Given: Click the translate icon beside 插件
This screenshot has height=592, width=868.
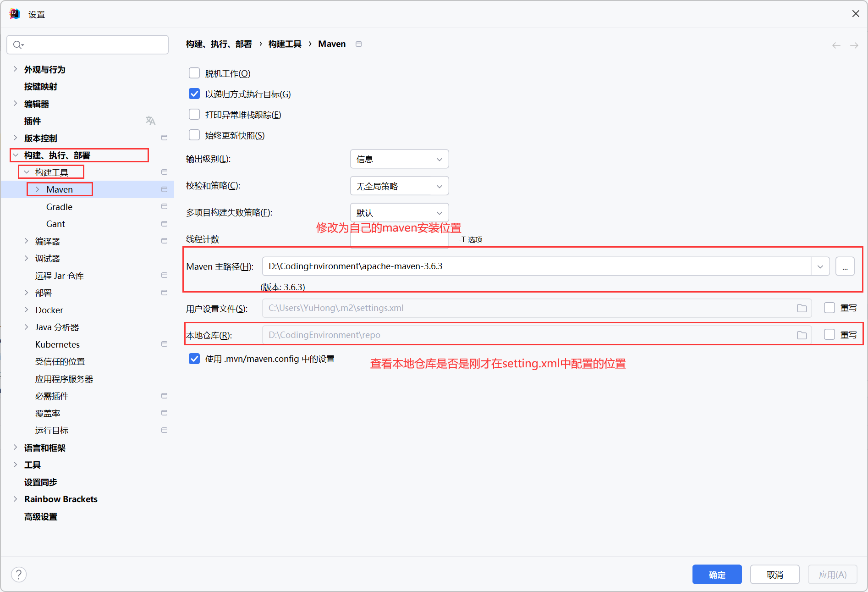Looking at the screenshot, I should coord(150,121).
